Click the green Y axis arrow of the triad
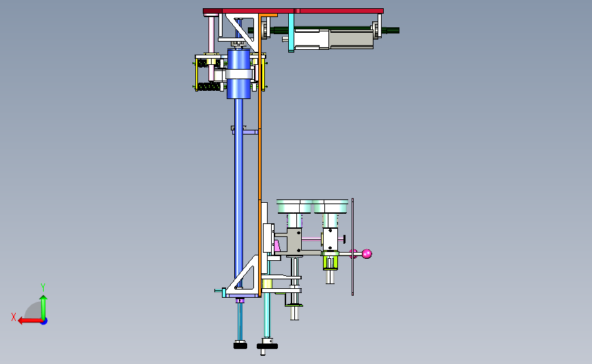This screenshot has height=364, width=592. (44, 307)
